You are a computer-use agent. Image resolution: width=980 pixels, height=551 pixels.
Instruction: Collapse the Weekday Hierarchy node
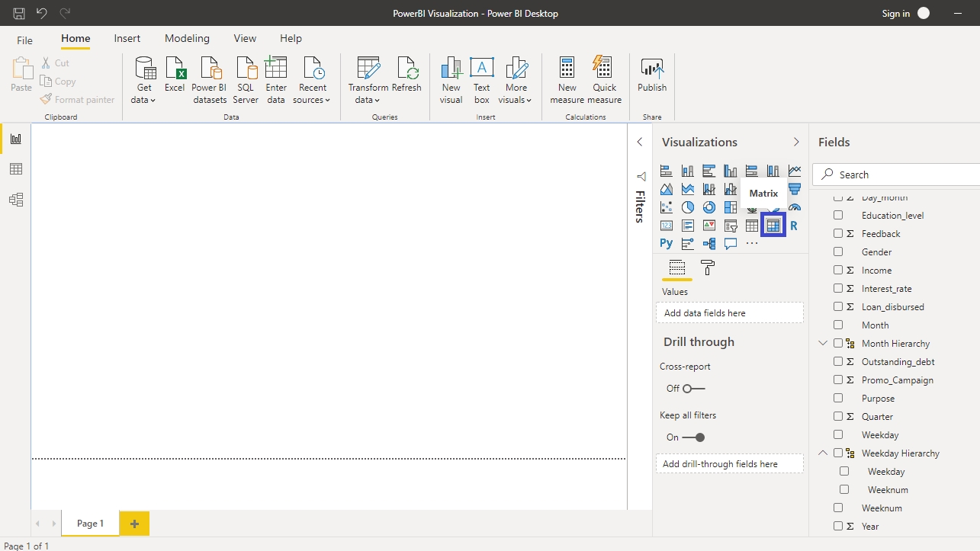pos(823,453)
